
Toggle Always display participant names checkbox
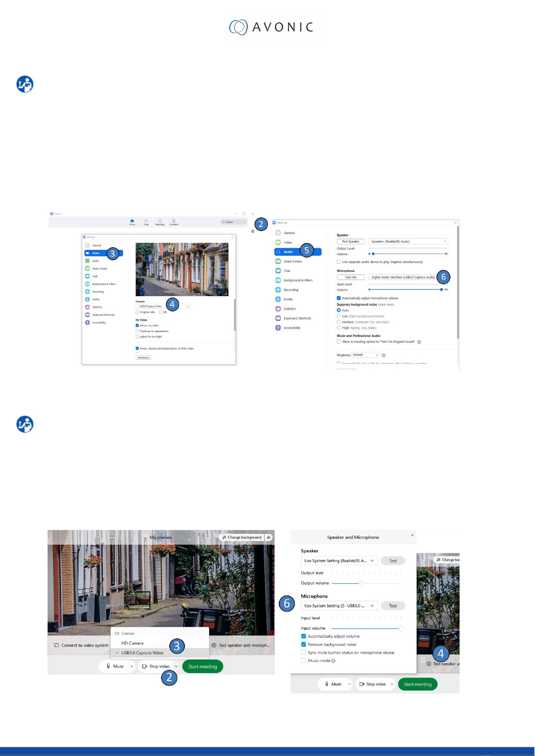(x=137, y=348)
